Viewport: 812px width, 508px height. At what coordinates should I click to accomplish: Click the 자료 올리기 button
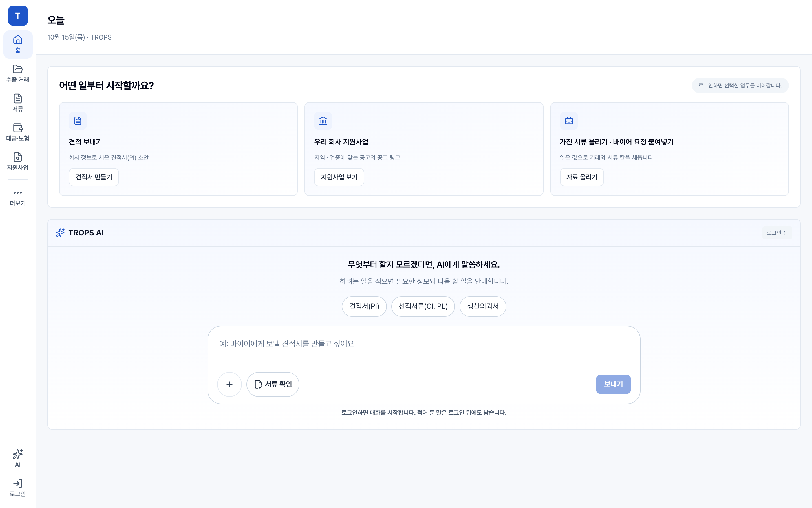[582, 177]
